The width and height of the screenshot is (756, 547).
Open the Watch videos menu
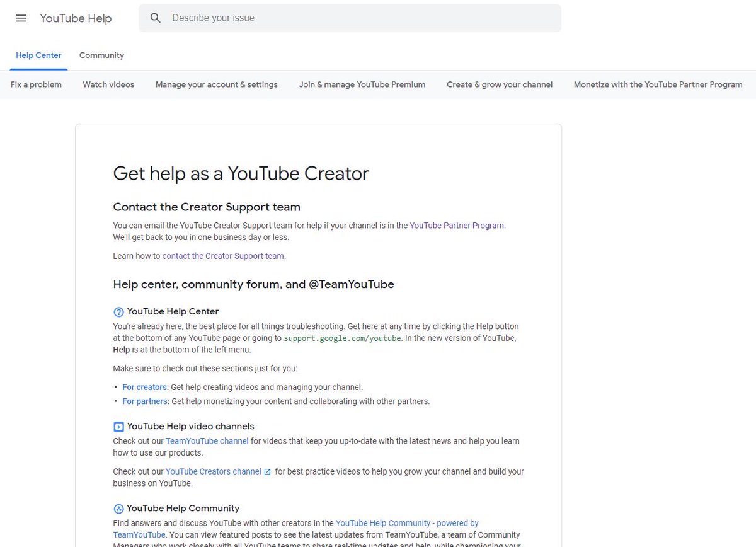click(108, 84)
